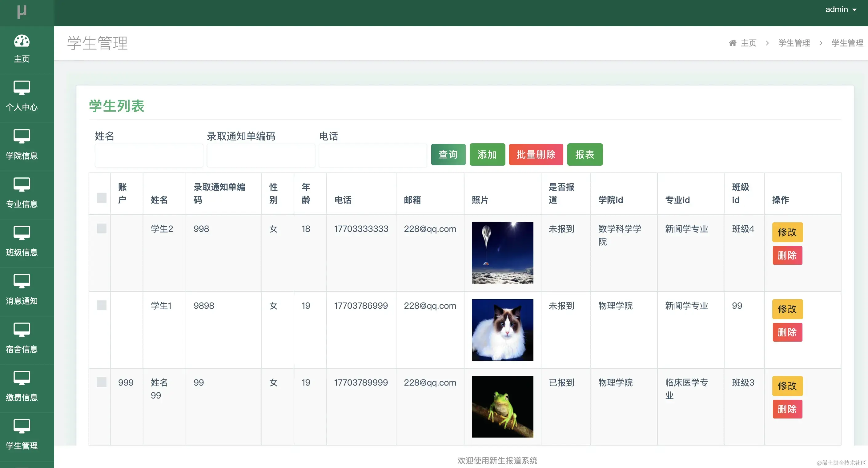Open the cat photo of 学生1
The image size is (868, 468).
coord(502,330)
